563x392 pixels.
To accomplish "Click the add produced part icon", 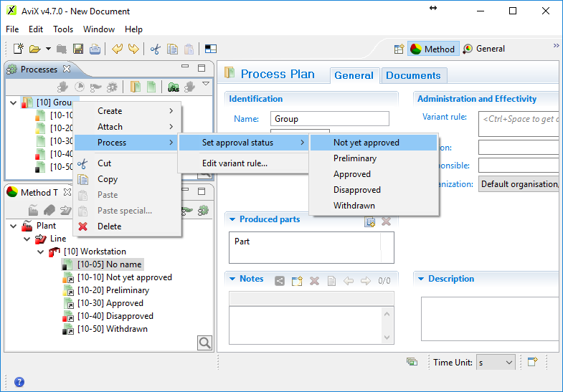I will click(x=370, y=221).
